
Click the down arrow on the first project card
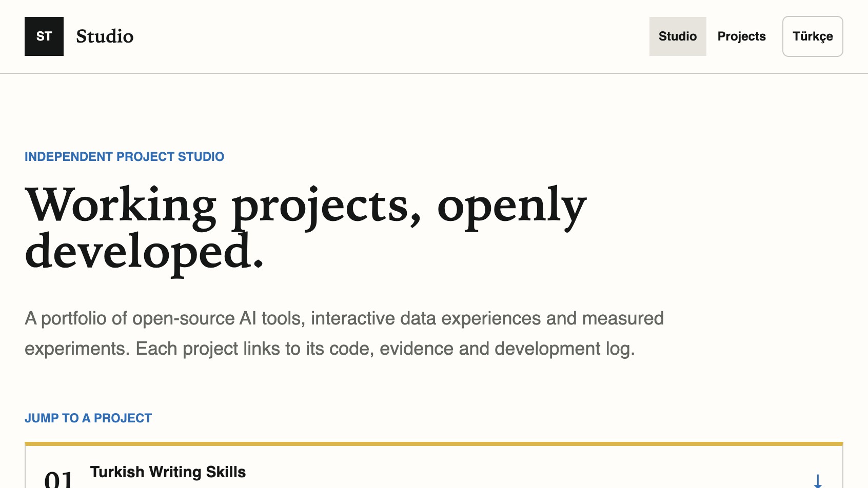818,481
